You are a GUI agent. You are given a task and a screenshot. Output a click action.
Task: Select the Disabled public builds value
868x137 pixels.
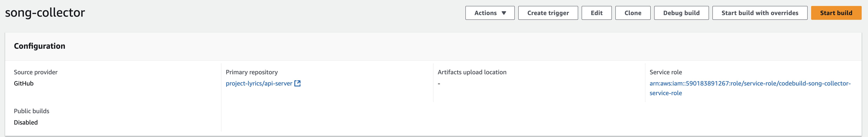pyautogui.click(x=26, y=122)
